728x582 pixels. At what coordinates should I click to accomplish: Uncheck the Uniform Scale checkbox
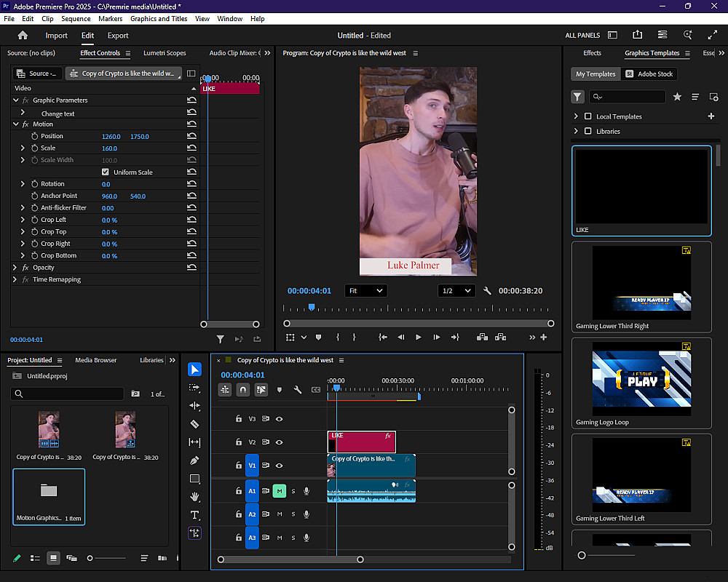(x=106, y=172)
